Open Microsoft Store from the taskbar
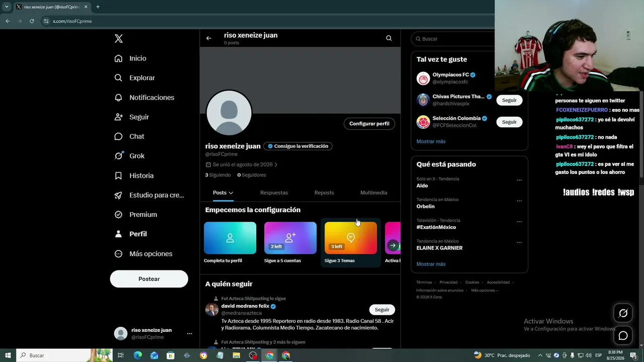The width and height of the screenshot is (644, 362). click(171, 355)
